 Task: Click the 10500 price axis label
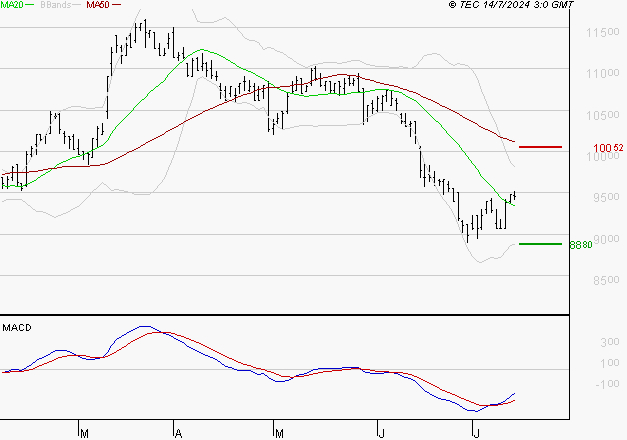pos(603,115)
